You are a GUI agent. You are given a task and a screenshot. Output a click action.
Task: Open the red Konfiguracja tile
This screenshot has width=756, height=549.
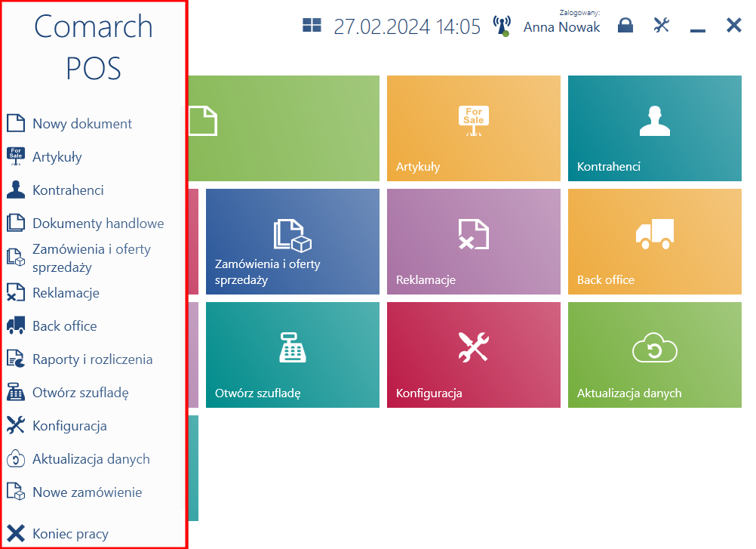click(x=474, y=355)
